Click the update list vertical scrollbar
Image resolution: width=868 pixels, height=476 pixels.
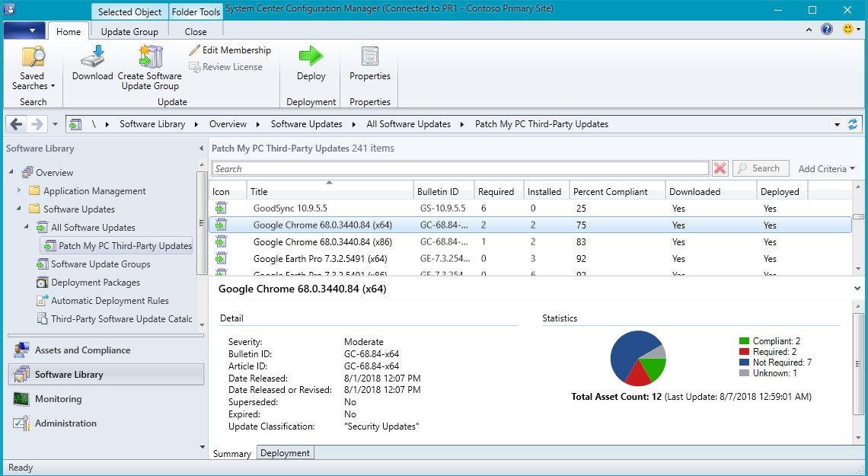[858, 228]
